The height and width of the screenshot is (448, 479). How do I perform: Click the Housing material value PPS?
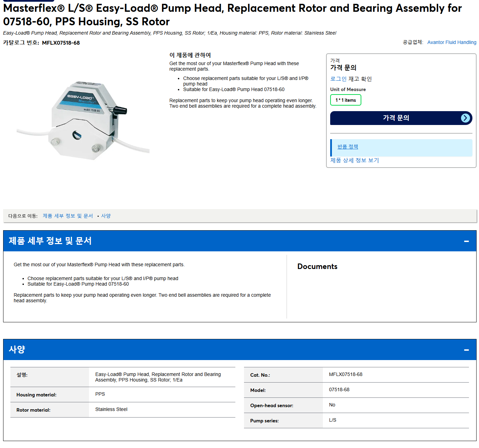pyautogui.click(x=100, y=394)
